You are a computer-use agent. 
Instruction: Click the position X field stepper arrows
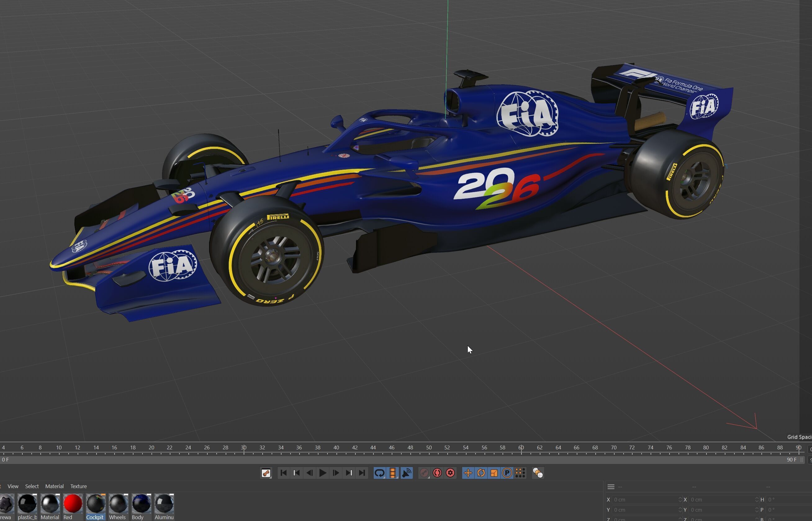coord(680,500)
